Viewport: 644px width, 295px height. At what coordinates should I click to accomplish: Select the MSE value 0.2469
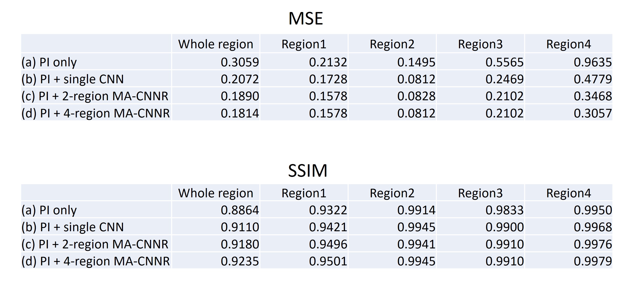tap(504, 79)
